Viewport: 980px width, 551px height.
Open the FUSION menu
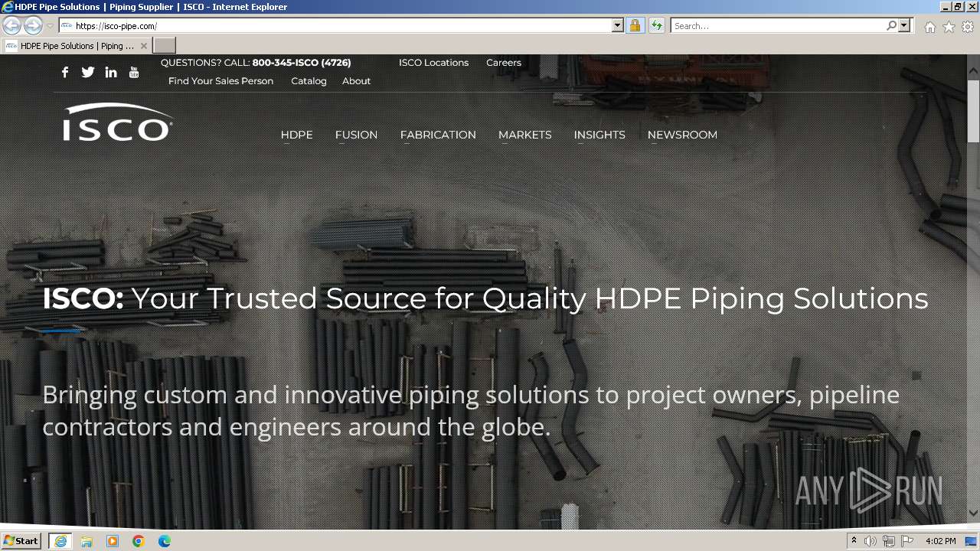[x=356, y=135]
